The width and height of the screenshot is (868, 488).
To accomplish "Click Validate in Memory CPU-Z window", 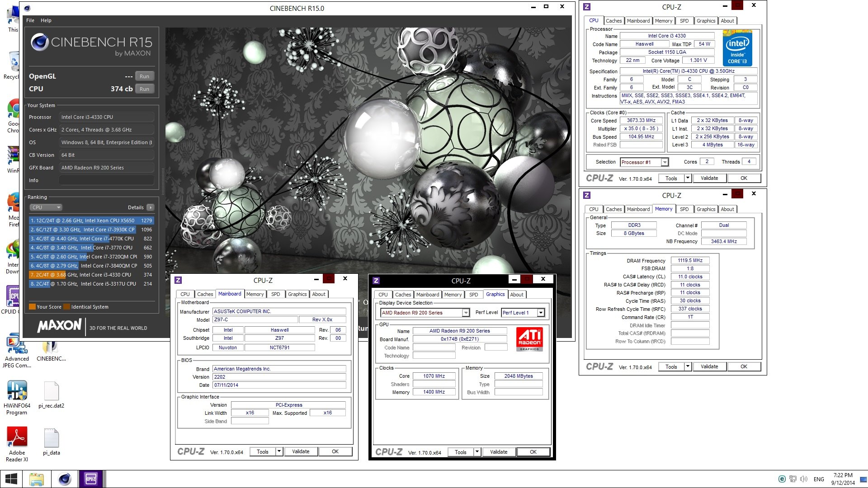I will [709, 367].
